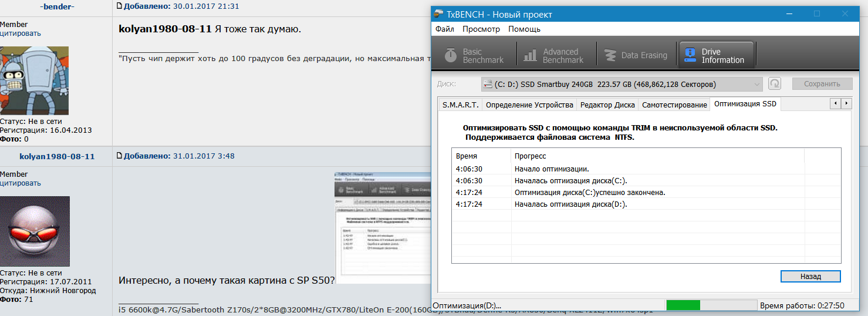Switch to the Самотестирование tab
868x316 pixels.
674,105
